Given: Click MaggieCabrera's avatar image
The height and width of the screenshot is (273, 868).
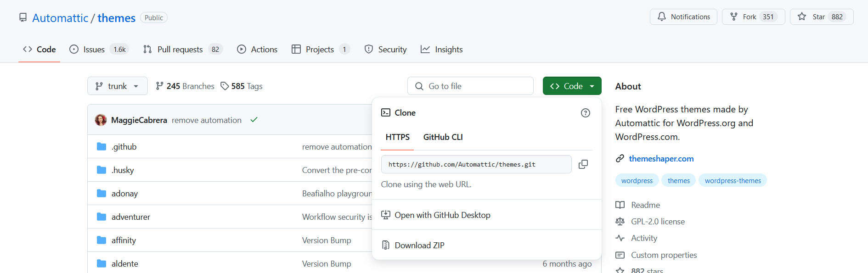Looking at the screenshot, I should click(x=101, y=120).
